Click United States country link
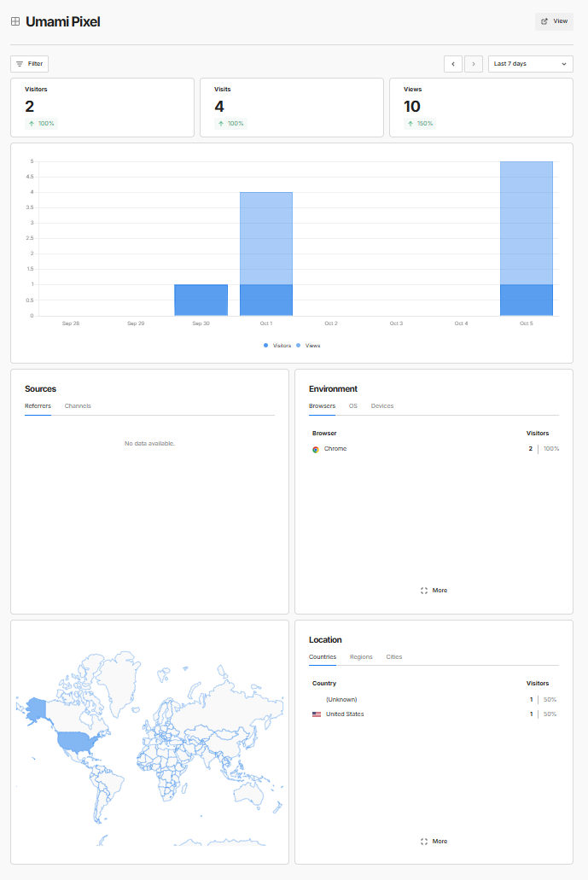Screen dimensions: 588x880 [345, 714]
